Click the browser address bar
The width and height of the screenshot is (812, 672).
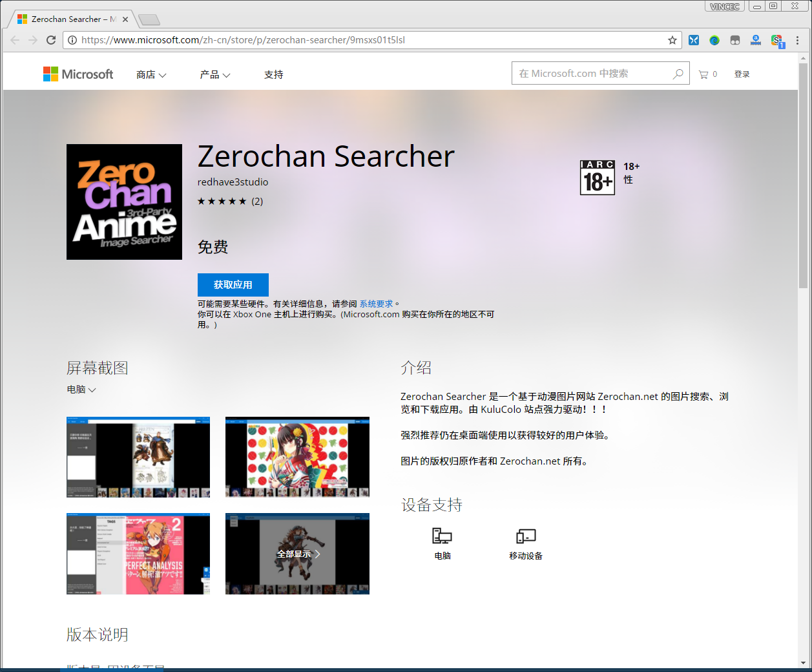[x=371, y=40]
